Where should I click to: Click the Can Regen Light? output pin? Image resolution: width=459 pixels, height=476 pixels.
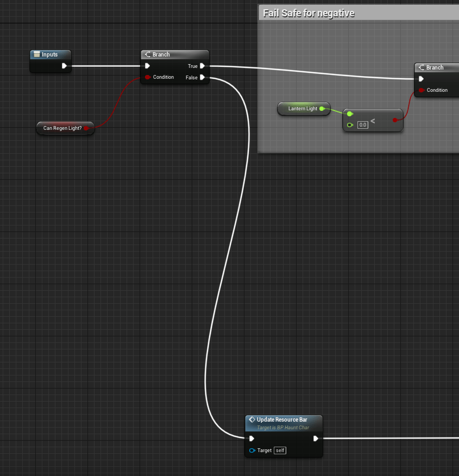[x=86, y=128]
